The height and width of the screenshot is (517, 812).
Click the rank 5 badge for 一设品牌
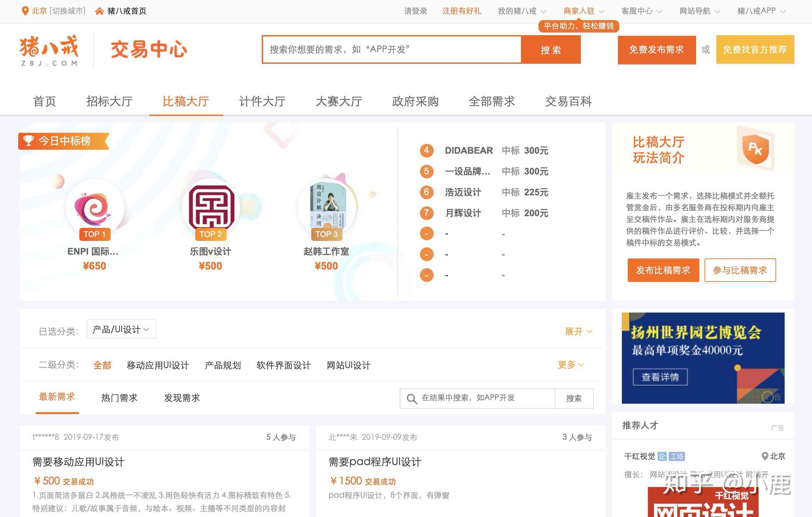(x=427, y=171)
